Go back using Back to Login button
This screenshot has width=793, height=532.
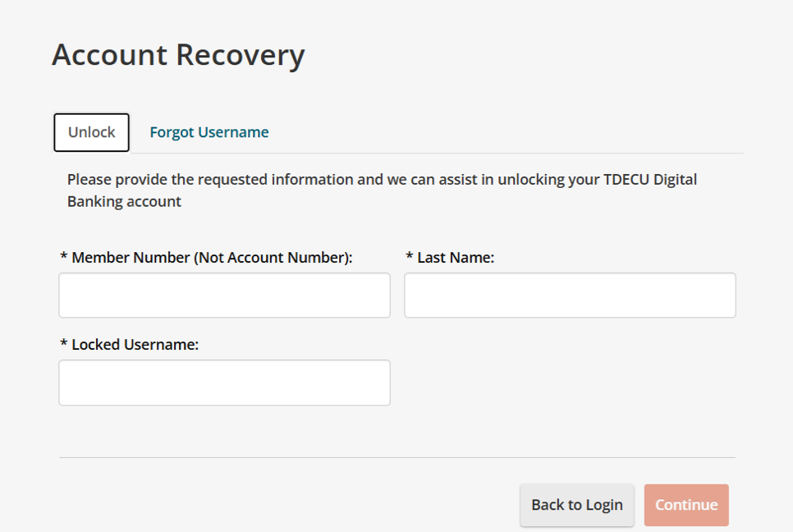point(577,505)
